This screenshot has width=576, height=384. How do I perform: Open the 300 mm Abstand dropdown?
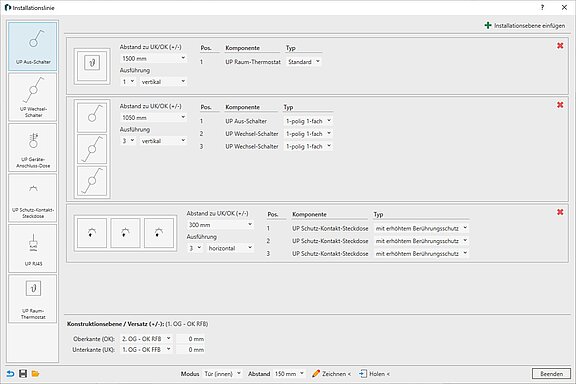point(220,225)
